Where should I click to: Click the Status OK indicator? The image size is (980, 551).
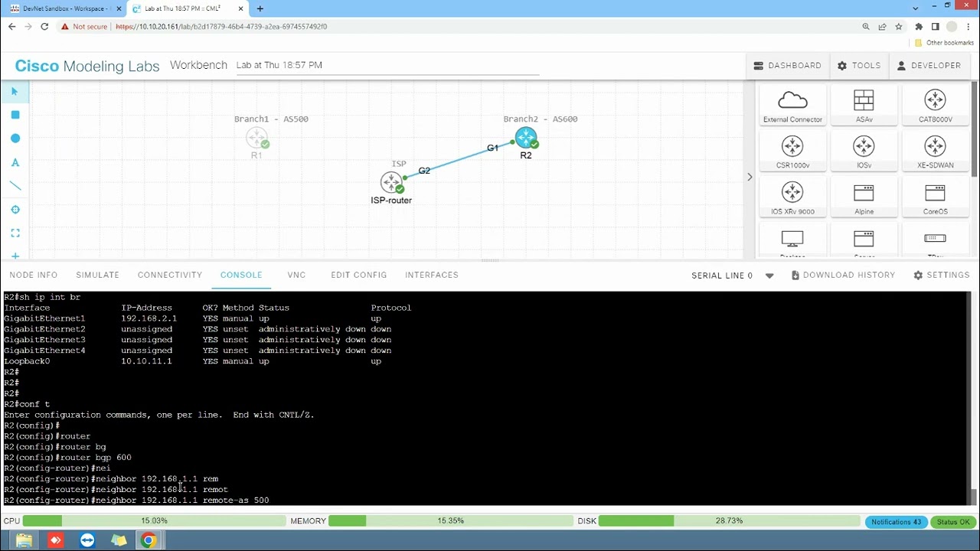953,522
